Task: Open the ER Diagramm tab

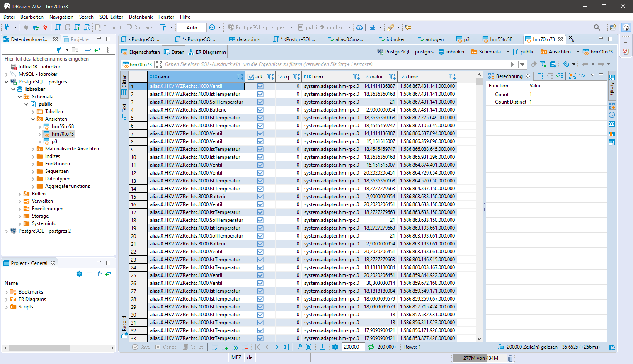Action: pyautogui.click(x=206, y=52)
